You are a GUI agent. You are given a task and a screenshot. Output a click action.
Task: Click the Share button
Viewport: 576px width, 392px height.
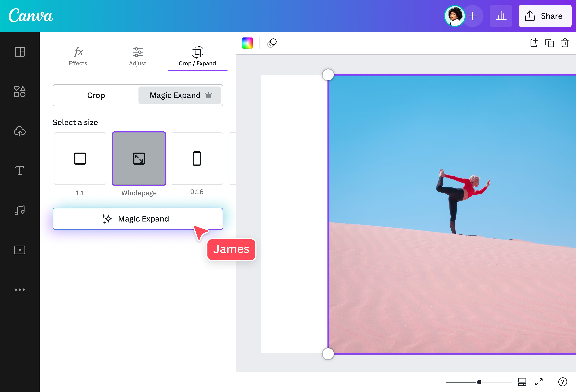(x=545, y=16)
